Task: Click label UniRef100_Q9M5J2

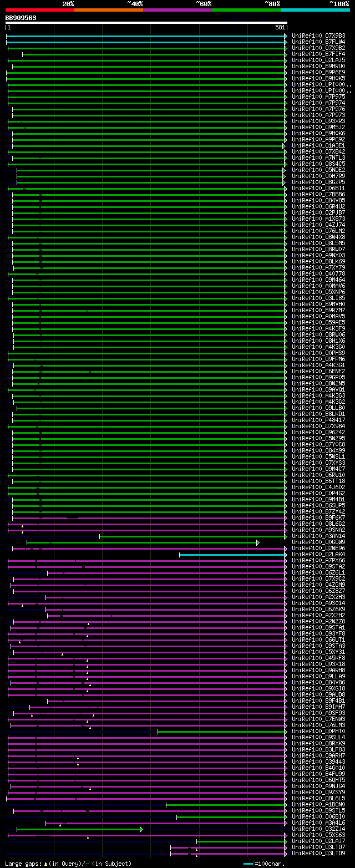Action: pyautogui.click(x=318, y=127)
